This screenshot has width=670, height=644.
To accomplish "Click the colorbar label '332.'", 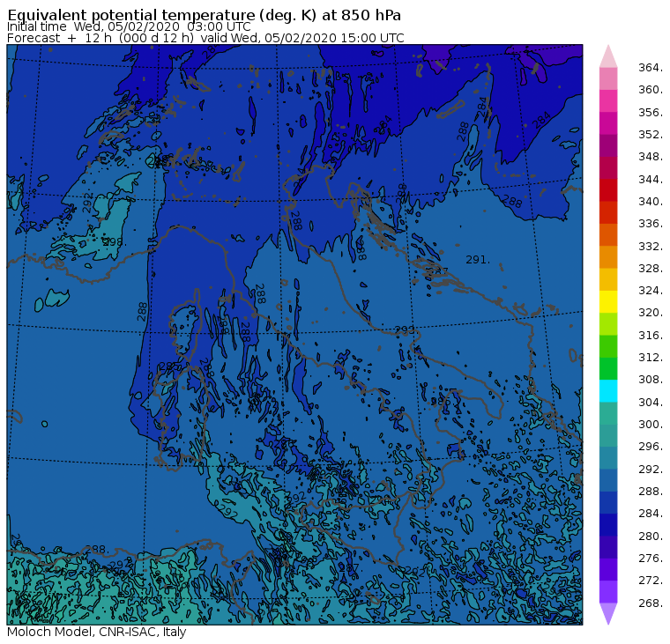I will pos(651,247).
